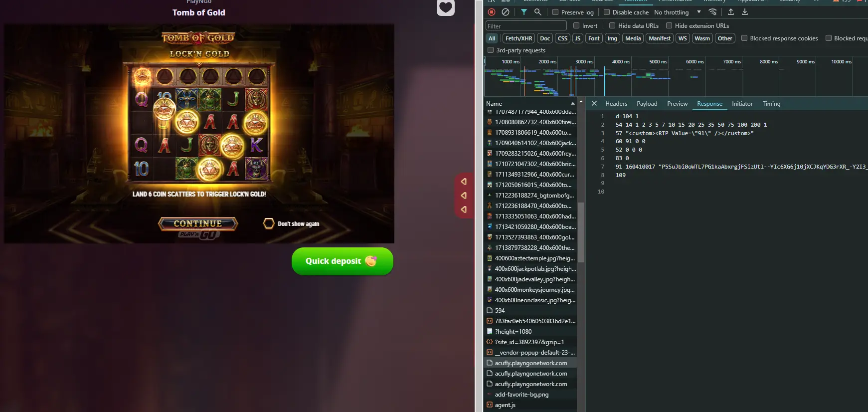Click the Quick deposit button
The width and height of the screenshot is (868, 412).
[342, 261]
